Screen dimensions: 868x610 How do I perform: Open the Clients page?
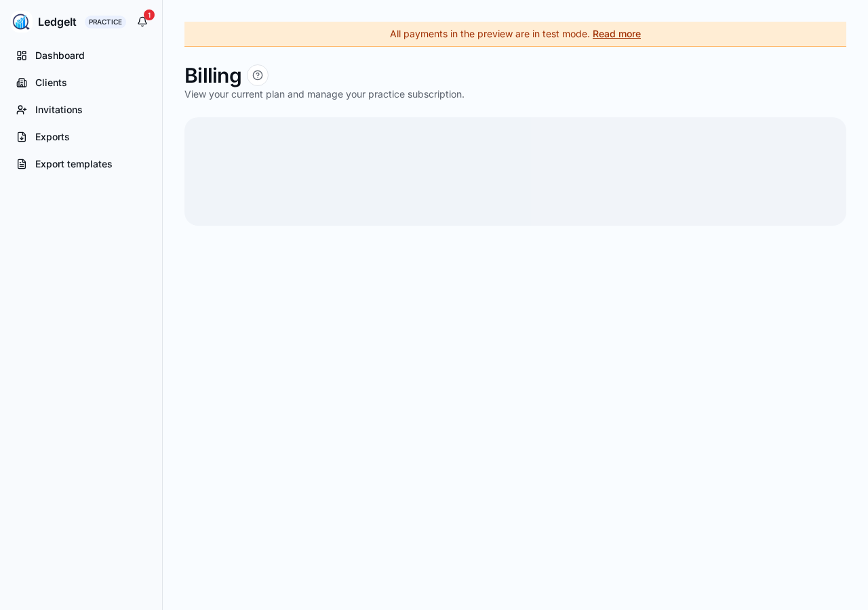(81, 83)
